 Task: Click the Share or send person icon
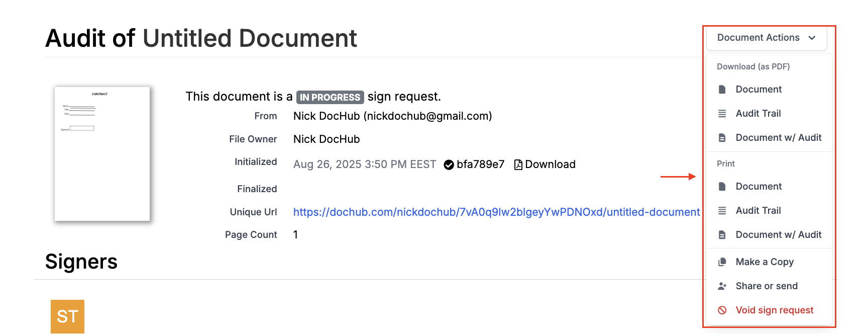pyautogui.click(x=722, y=286)
